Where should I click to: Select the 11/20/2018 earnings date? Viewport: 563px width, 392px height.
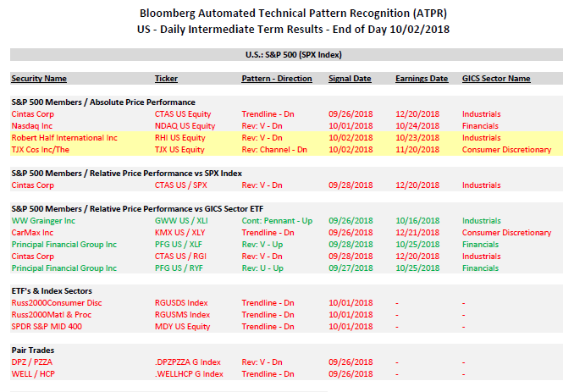point(417,150)
